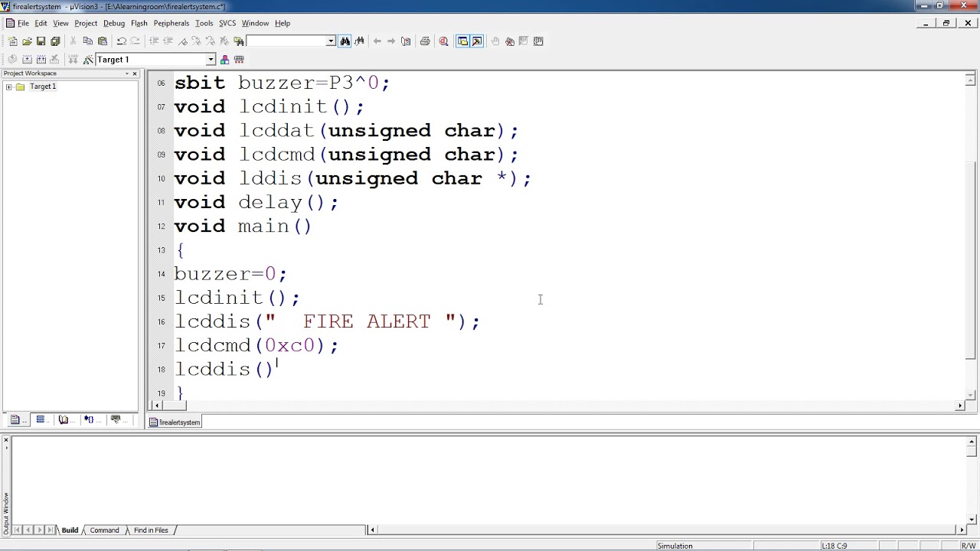This screenshot has height=551, width=980.
Task: Open the toolbar find text dropdown
Action: click(x=331, y=41)
